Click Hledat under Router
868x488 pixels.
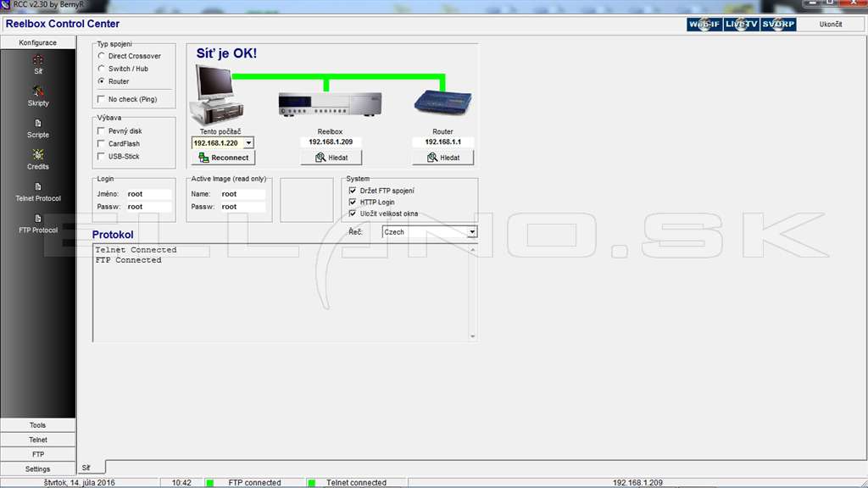tap(442, 158)
